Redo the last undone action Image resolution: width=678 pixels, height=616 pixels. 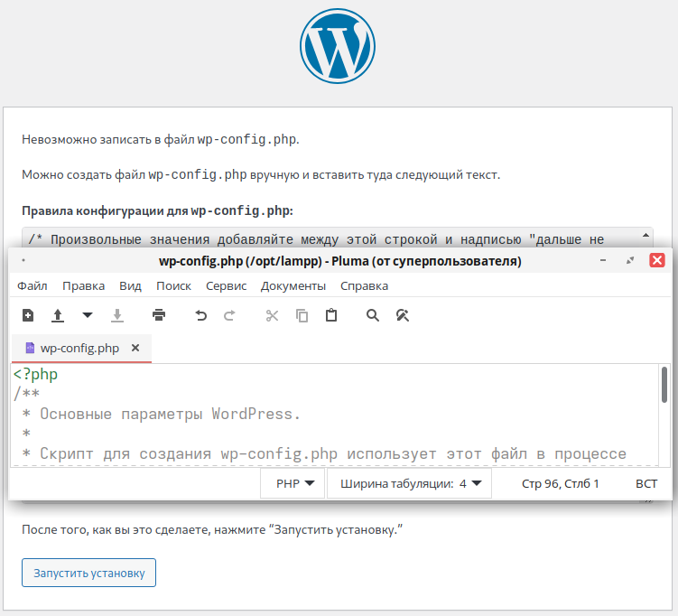click(229, 315)
